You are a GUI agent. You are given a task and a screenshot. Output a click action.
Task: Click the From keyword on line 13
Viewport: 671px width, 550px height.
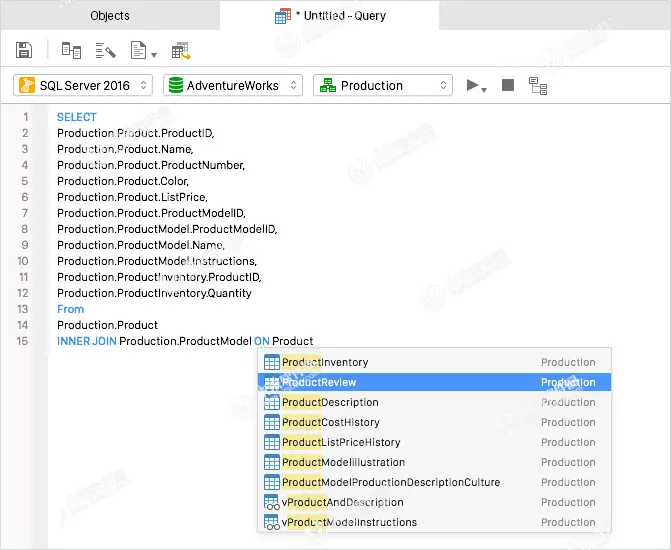(x=71, y=309)
